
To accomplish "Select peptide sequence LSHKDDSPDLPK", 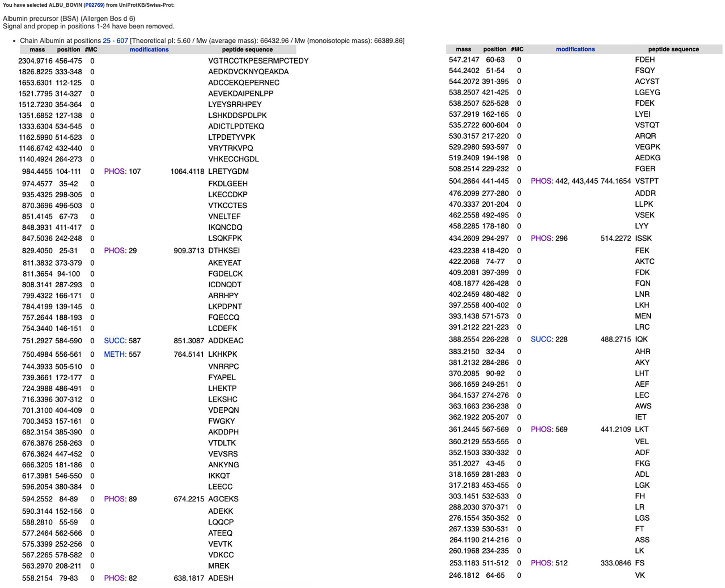I will [x=237, y=115].
